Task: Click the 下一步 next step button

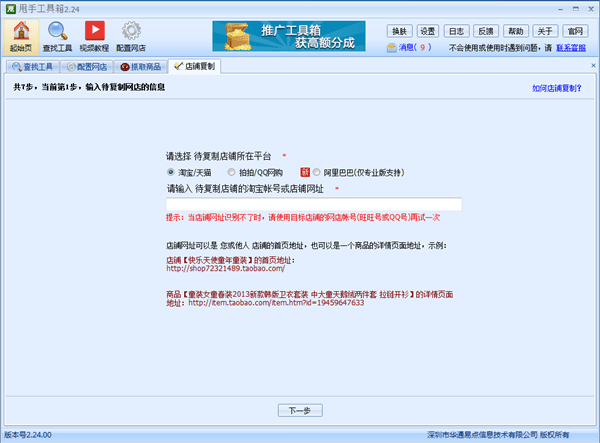Action: (299, 410)
